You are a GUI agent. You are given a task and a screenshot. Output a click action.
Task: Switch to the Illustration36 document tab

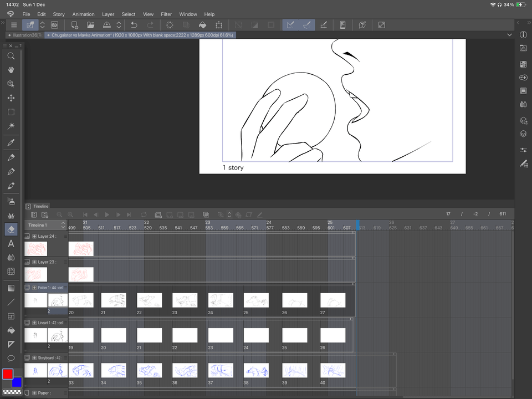25,35
